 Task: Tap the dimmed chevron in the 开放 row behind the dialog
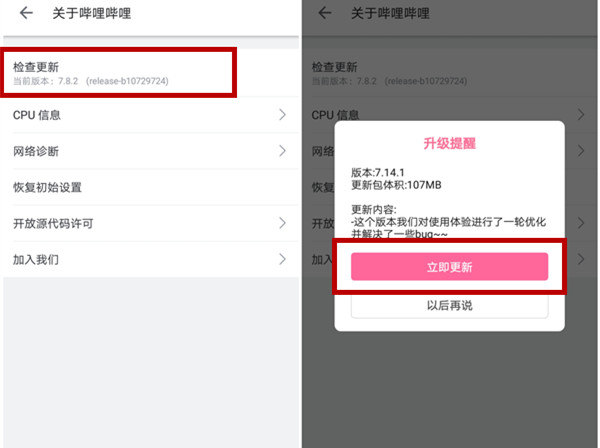tap(581, 223)
